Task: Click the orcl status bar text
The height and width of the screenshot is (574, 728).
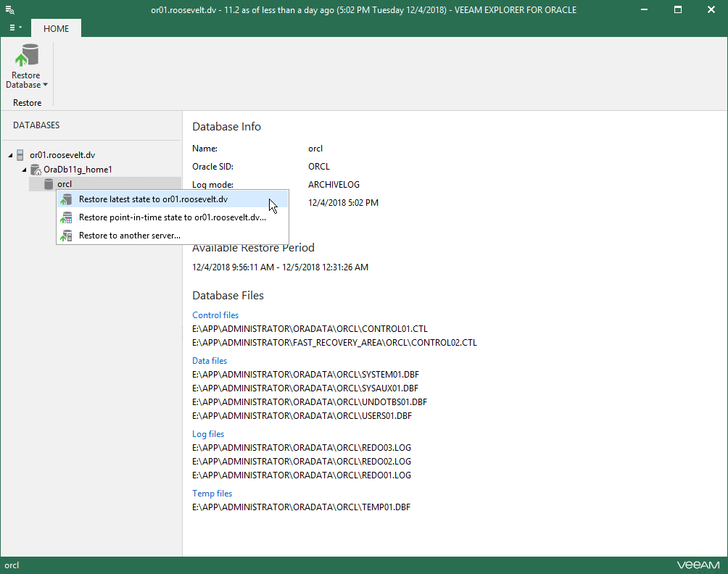Action: tap(12, 565)
